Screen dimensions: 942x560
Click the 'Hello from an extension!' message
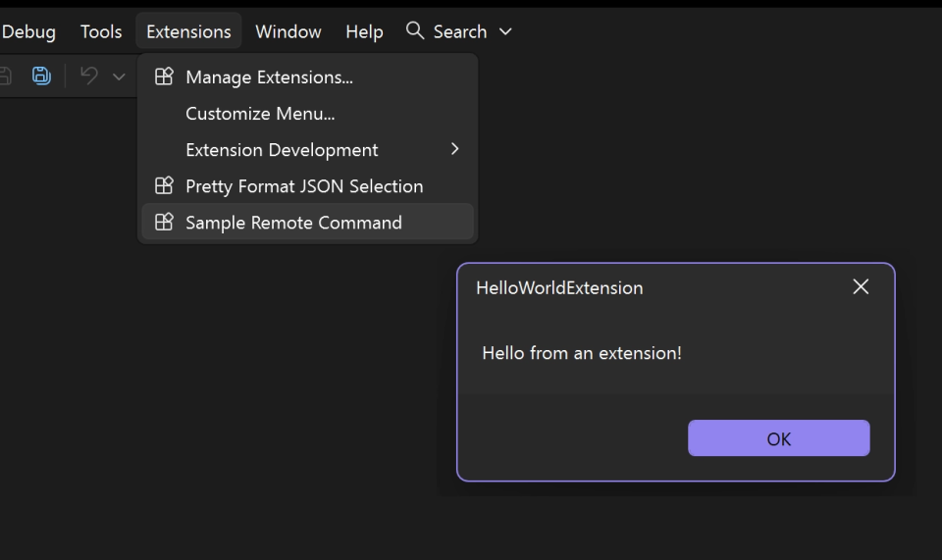click(582, 353)
